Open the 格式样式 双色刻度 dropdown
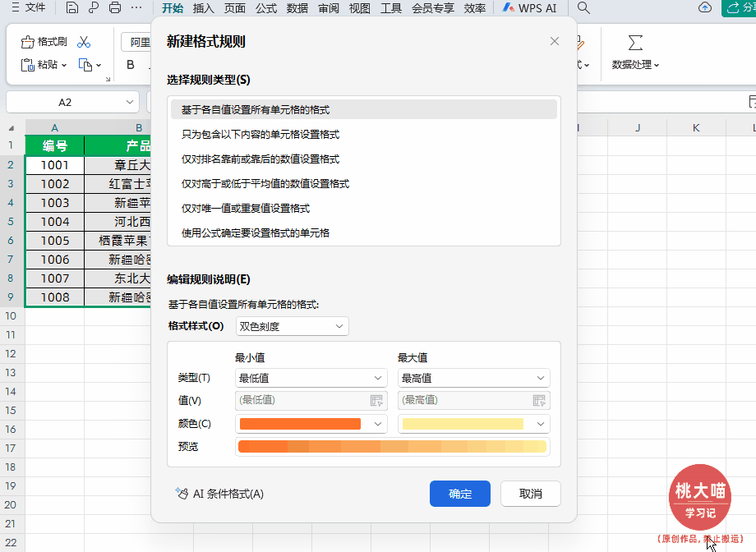 (x=293, y=326)
